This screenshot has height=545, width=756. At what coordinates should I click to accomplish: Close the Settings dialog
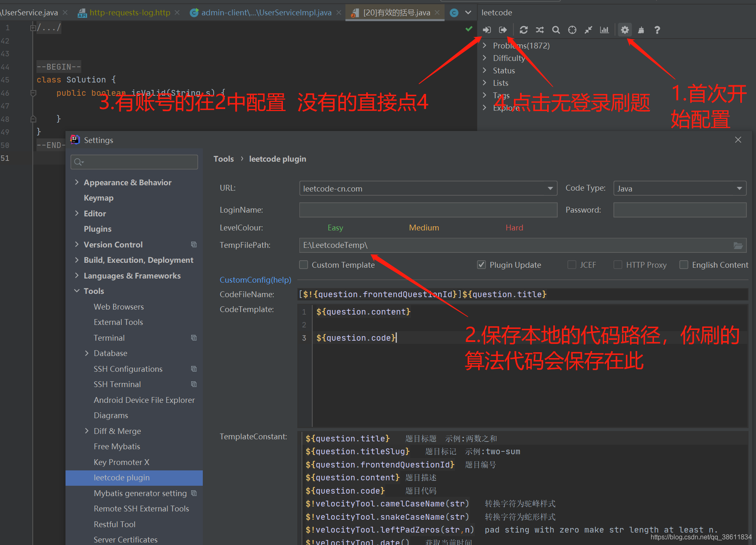click(738, 140)
